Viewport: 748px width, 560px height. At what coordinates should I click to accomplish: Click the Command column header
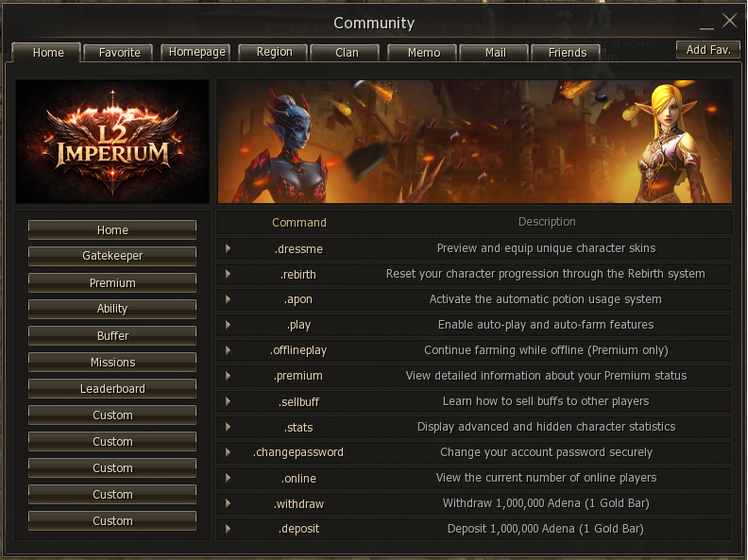299,222
